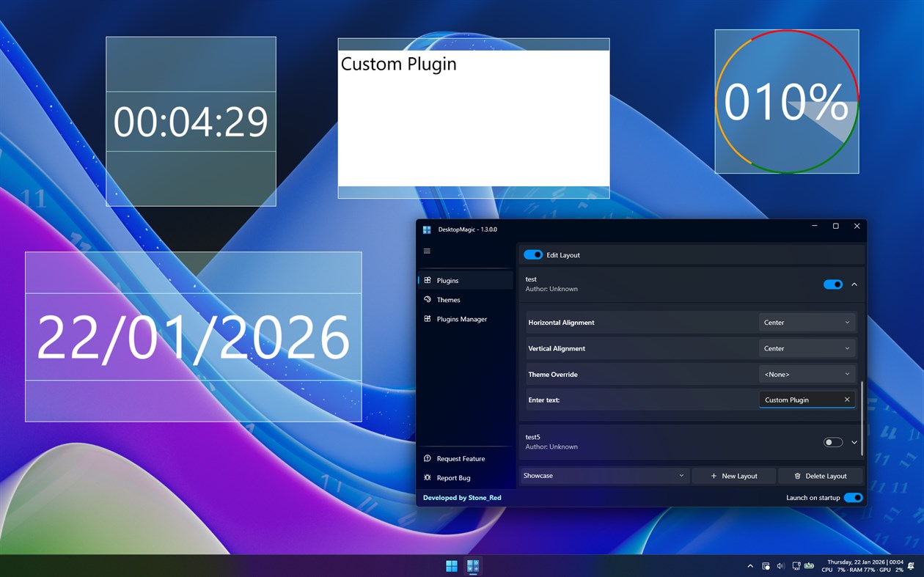Clear the Custom Plugin text with the X
The height and width of the screenshot is (577, 924).
[x=847, y=400]
